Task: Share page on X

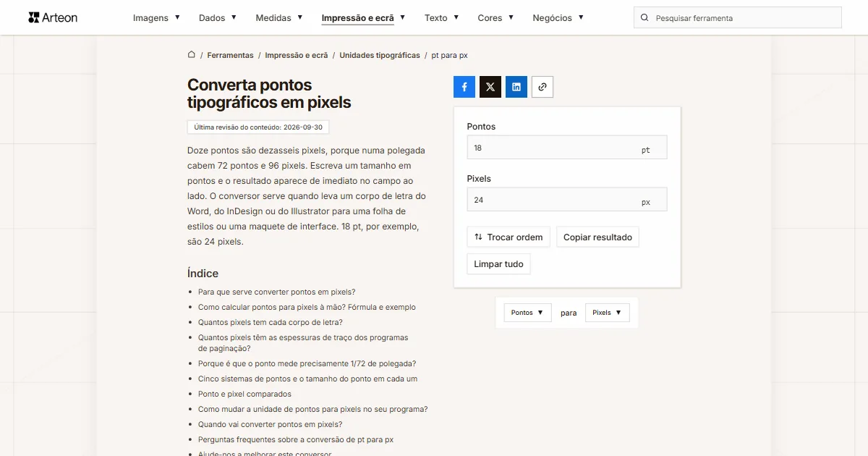Action: coord(490,87)
